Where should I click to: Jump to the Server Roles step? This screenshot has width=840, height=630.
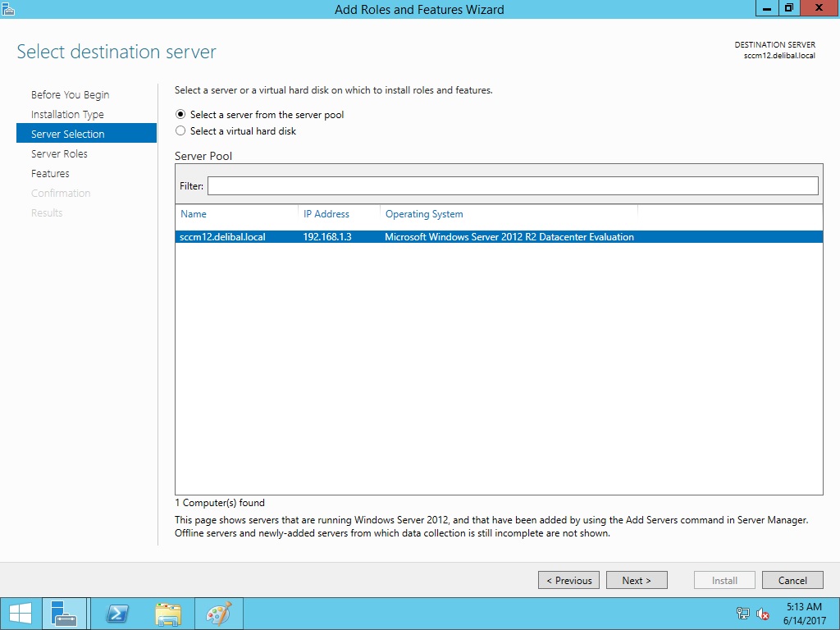click(59, 153)
